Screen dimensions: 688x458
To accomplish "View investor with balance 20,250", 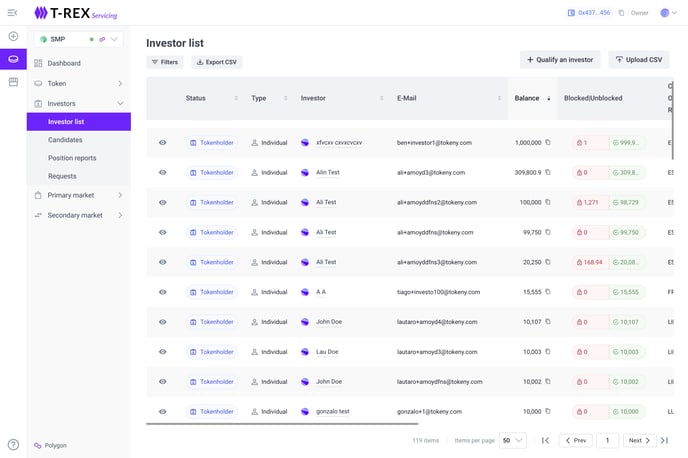I will click(x=162, y=262).
